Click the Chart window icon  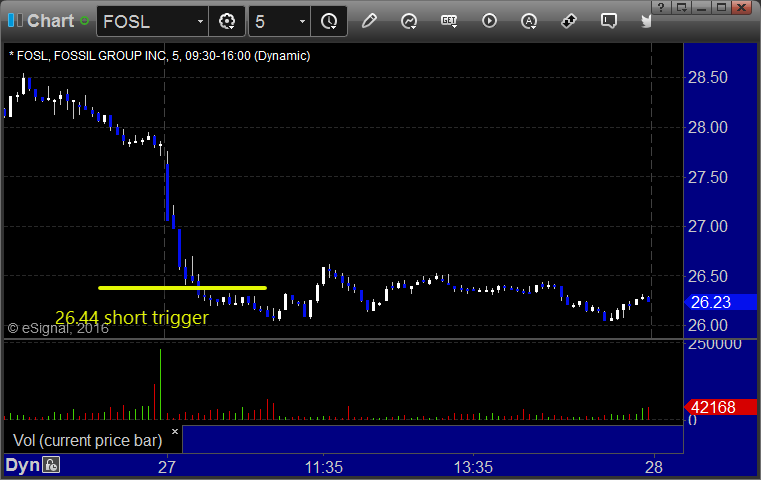click(15, 20)
